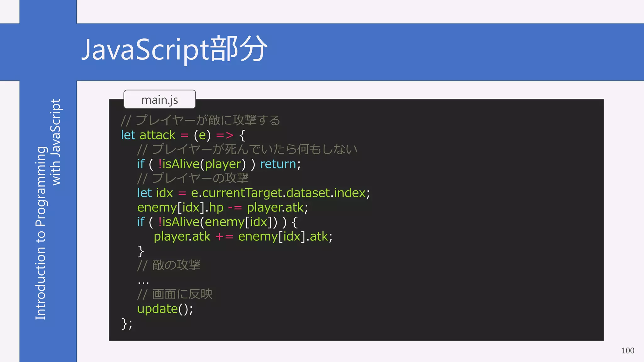Click the main.js file tab label
Image resolution: width=644 pixels, height=362 pixels.
pyautogui.click(x=160, y=100)
